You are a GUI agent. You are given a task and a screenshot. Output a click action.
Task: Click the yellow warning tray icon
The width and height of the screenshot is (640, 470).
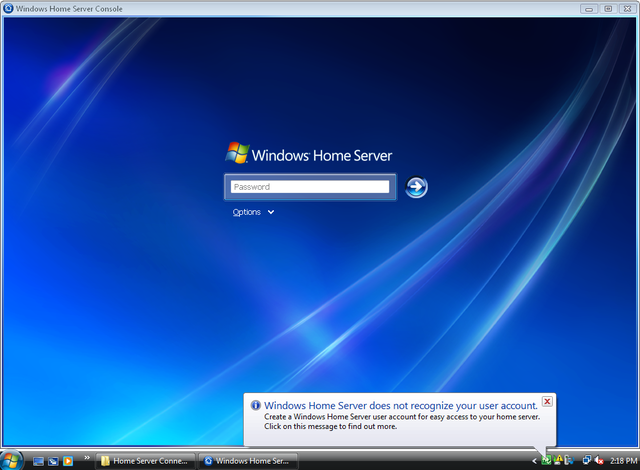558,460
